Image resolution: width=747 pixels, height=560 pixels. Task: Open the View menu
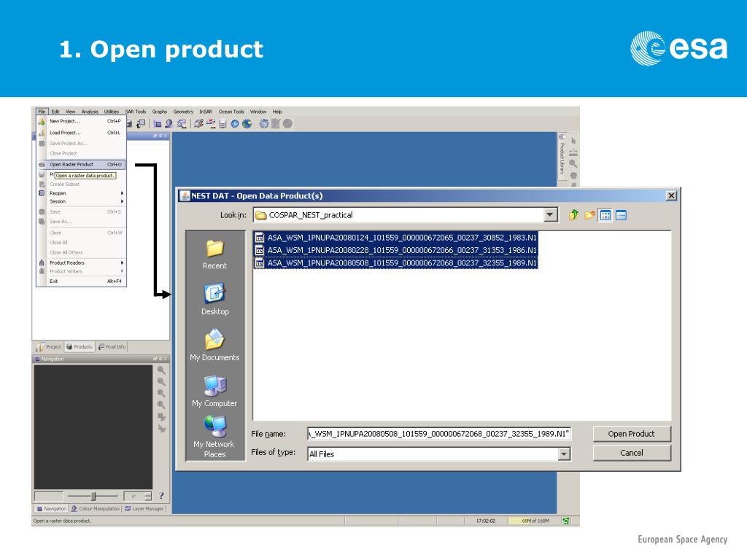[x=70, y=112]
